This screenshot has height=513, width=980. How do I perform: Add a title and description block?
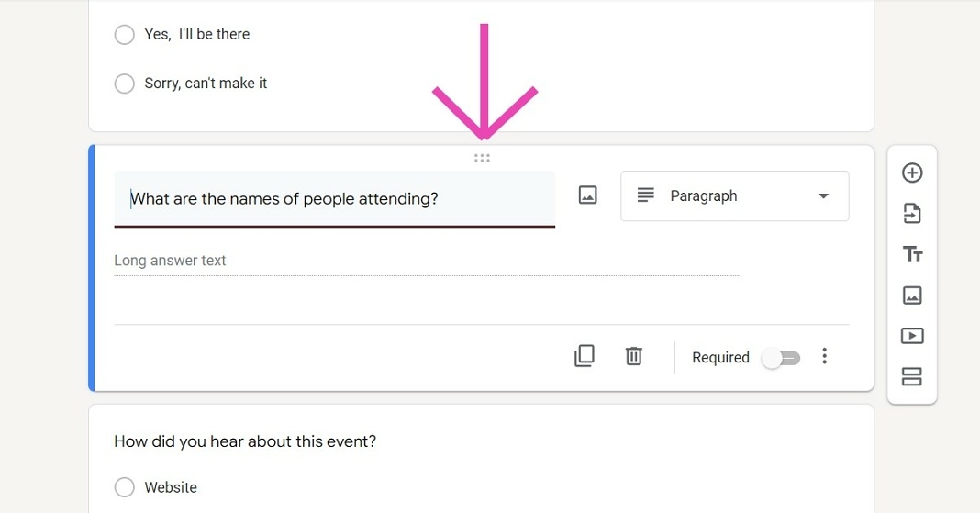click(912, 254)
